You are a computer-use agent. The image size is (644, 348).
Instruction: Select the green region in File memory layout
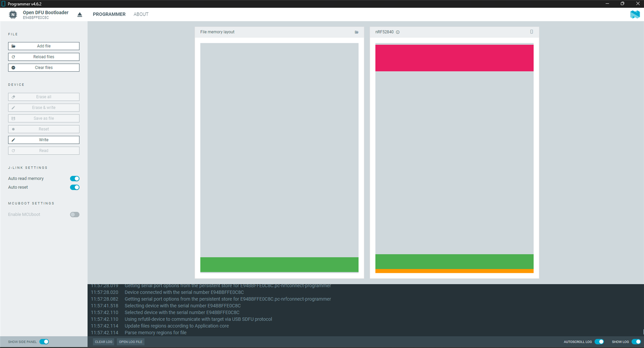(x=279, y=265)
